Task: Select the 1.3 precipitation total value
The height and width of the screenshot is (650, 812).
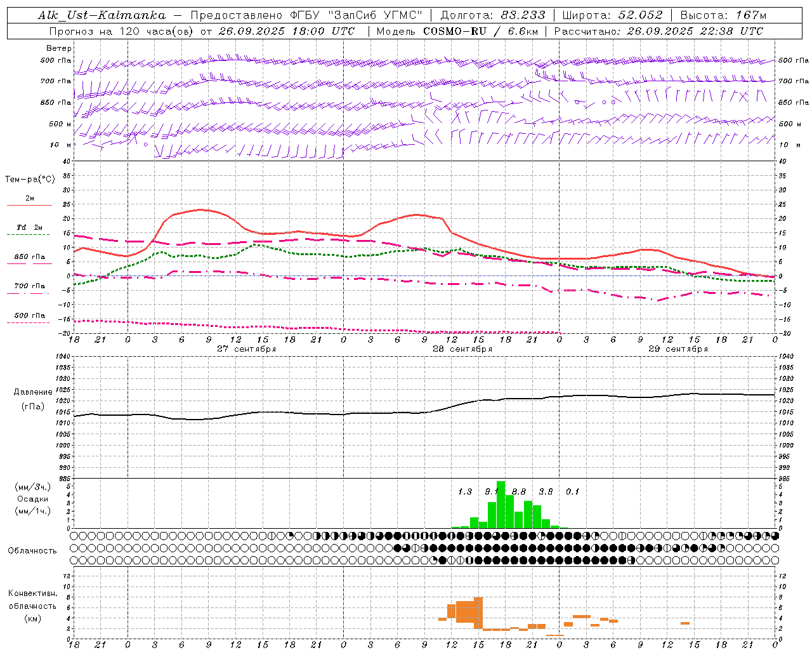Action: (465, 491)
